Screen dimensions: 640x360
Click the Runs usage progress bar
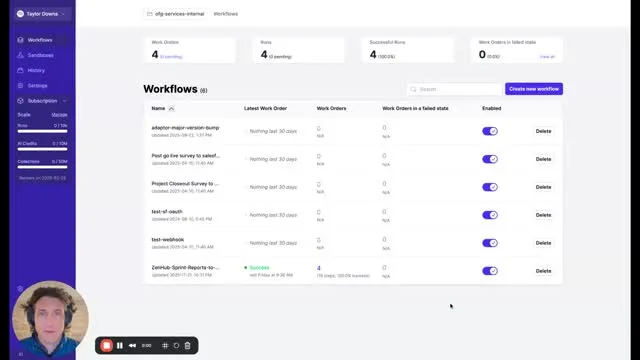[x=42, y=131]
